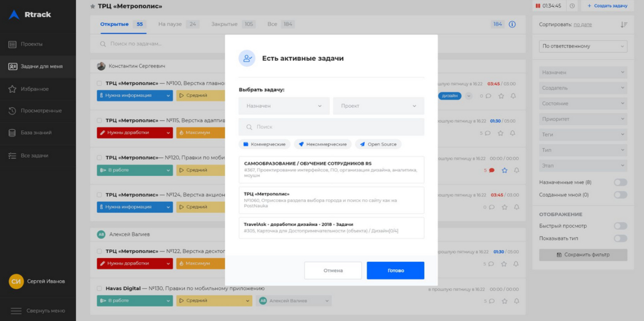Select TravelAsk доработки дизайна task
This screenshot has width=644, height=321.
(x=331, y=227)
